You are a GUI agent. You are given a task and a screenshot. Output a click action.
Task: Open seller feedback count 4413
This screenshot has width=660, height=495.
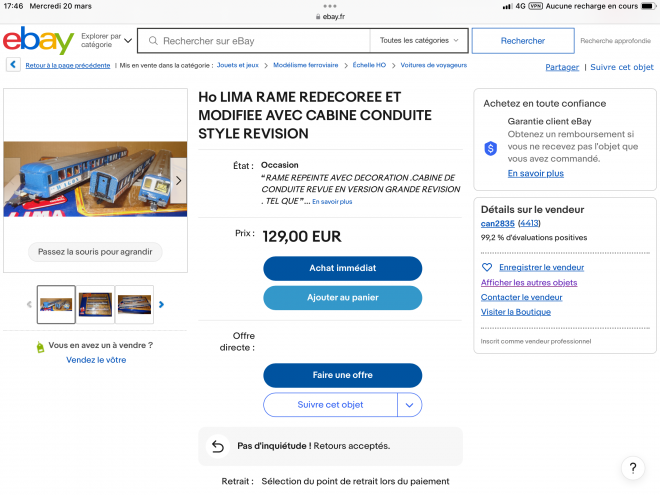click(529, 224)
